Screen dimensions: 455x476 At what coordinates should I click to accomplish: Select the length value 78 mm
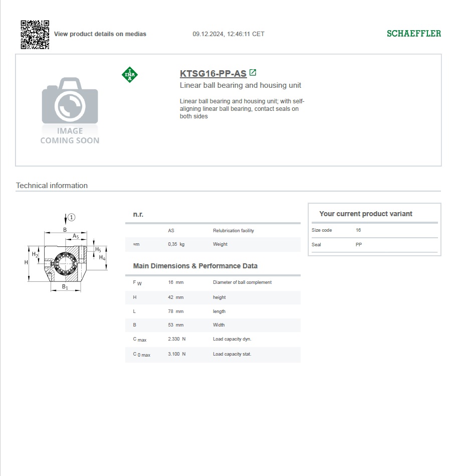(175, 311)
